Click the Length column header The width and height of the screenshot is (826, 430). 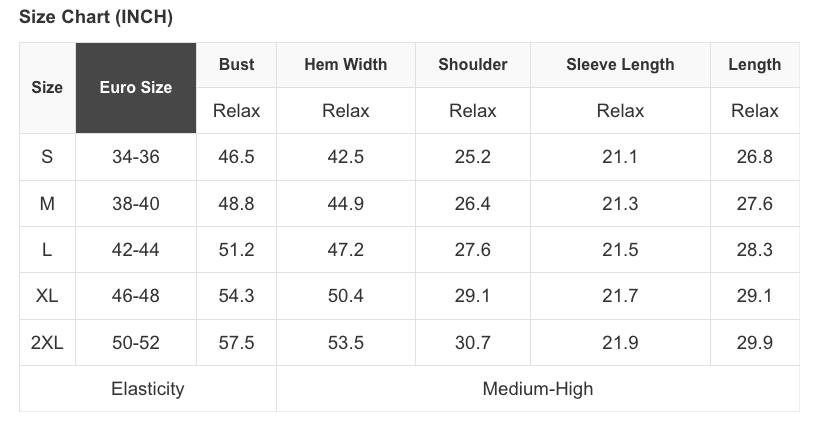click(754, 65)
